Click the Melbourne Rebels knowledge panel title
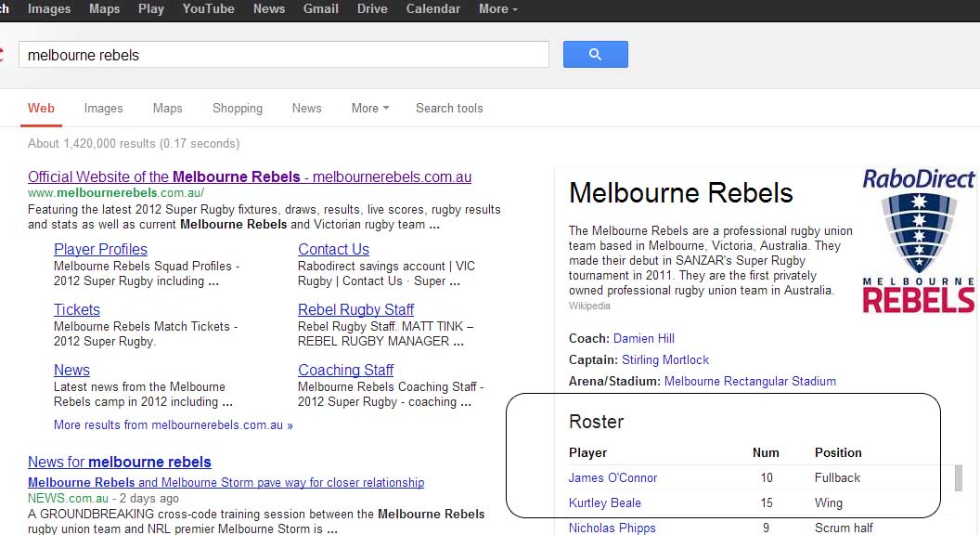Viewport: 980px width, 535px height. coord(680,192)
